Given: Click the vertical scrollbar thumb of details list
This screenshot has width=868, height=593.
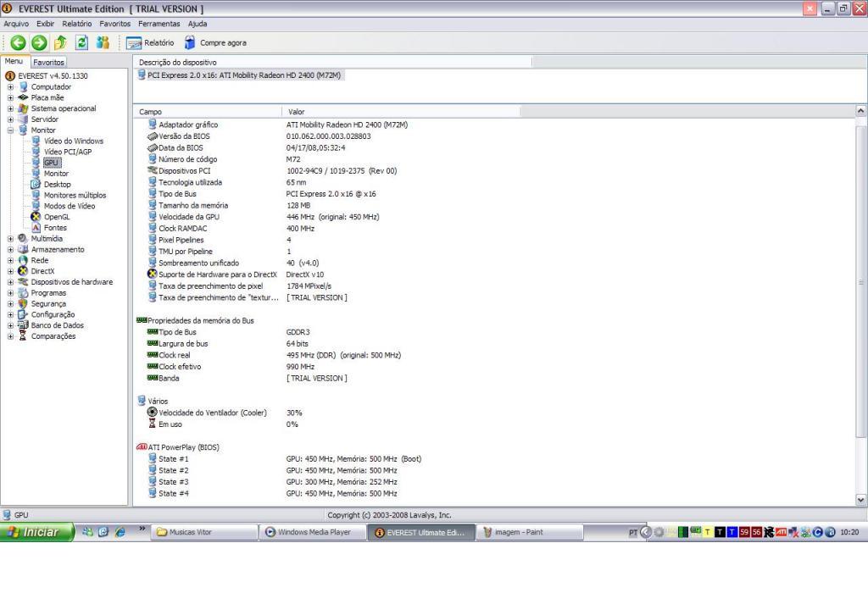Looking at the screenshot, I should pos(861,281).
